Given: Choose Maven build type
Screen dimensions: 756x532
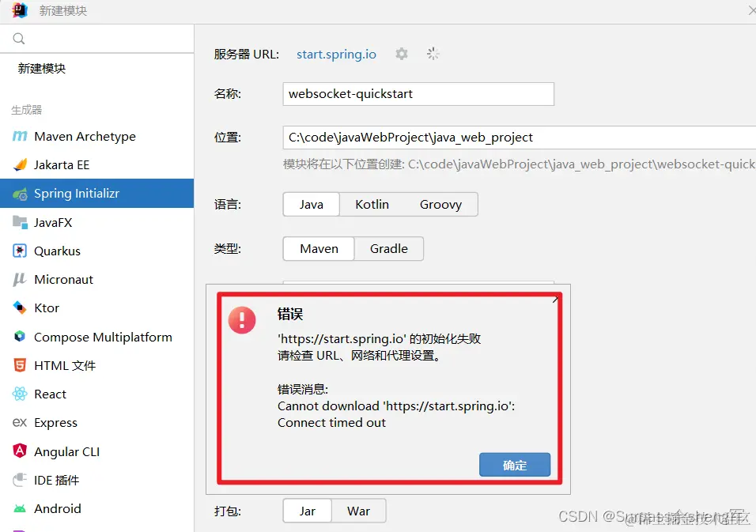Looking at the screenshot, I should click(x=319, y=249).
